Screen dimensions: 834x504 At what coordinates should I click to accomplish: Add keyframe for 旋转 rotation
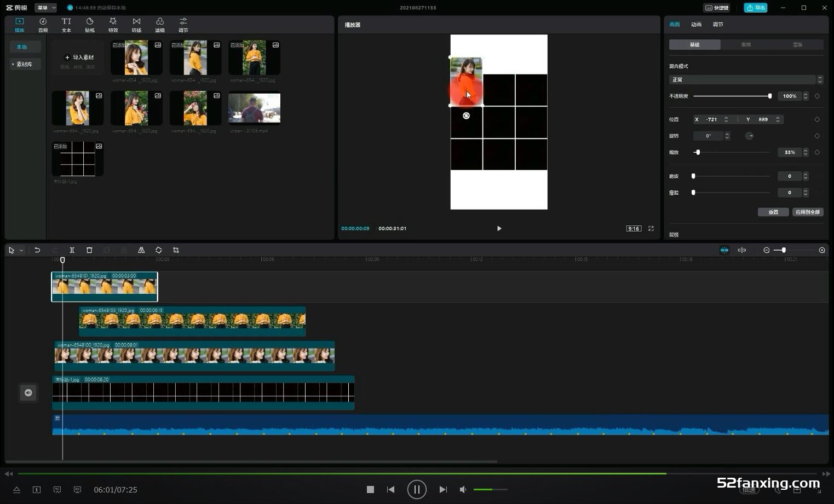click(x=817, y=136)
